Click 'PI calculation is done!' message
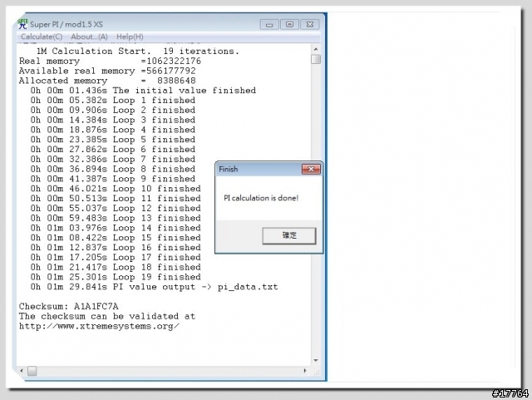The height and width of the screenshot is (400, 532). 261,198
